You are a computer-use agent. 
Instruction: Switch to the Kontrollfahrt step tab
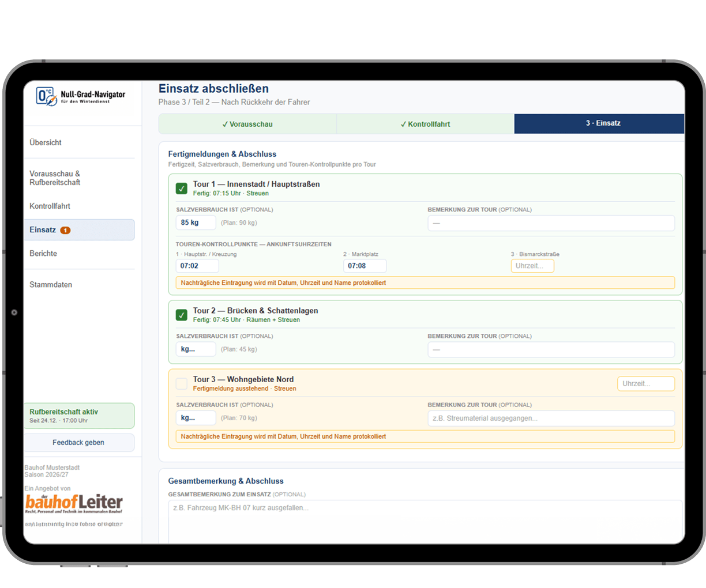pos(425,124)
